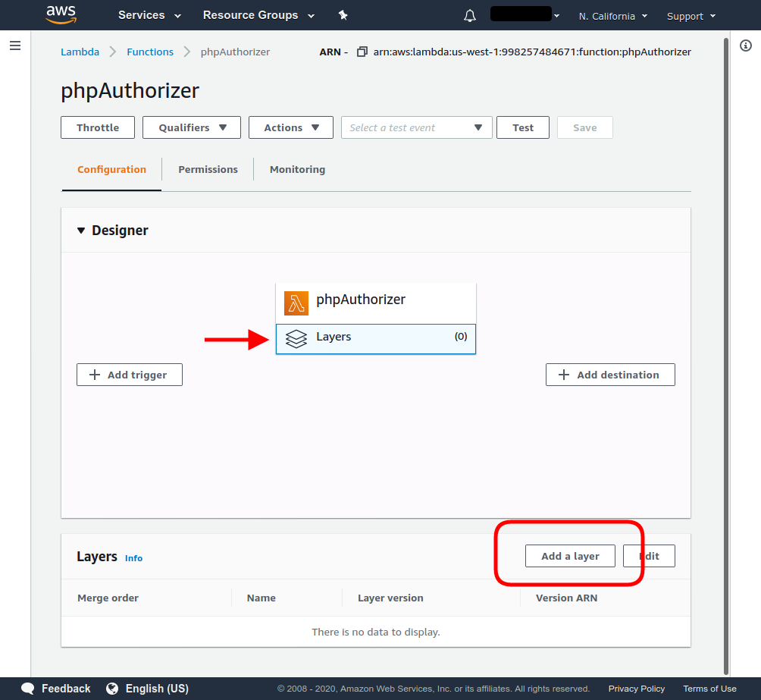Open the Qualifiers dropdown

coord(192,127)
